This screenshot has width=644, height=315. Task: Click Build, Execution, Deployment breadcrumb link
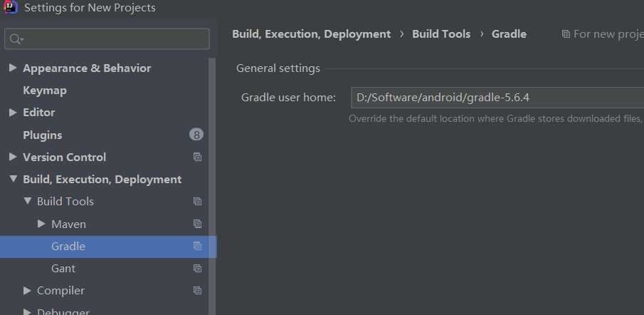point(311,33)
